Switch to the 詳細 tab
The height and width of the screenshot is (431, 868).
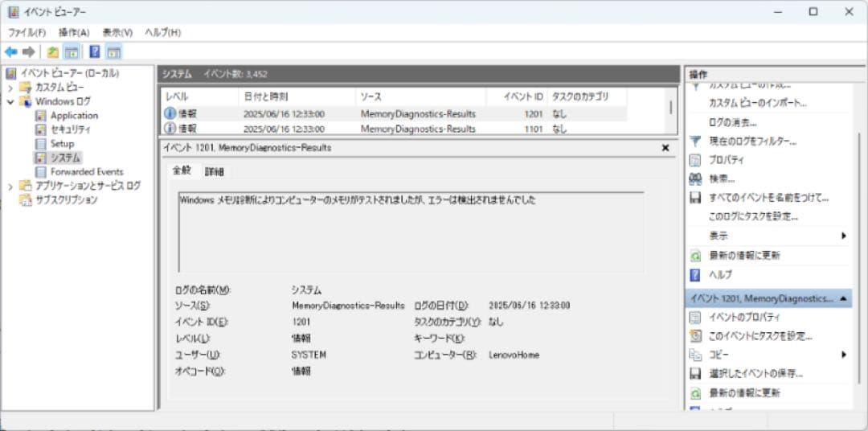pos(215,172)
